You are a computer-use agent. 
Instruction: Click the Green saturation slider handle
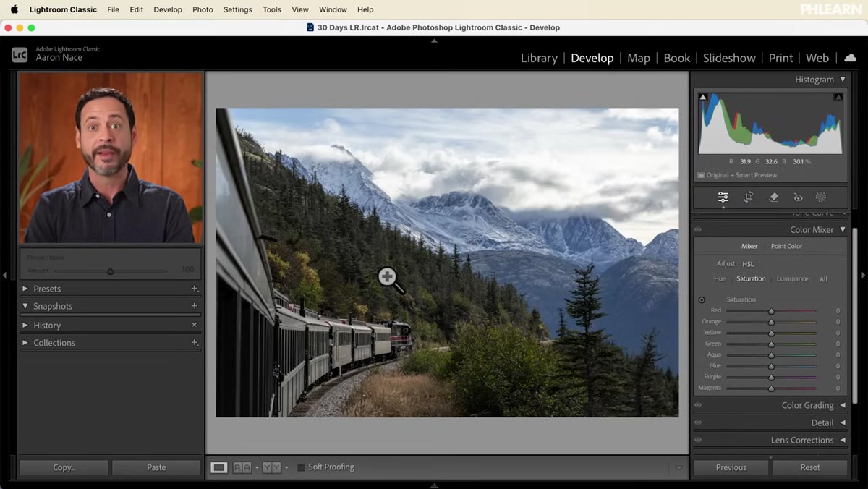click(771, 344)
